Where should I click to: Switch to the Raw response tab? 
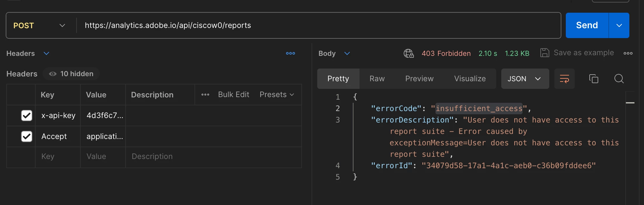click(x=377, y=79)
